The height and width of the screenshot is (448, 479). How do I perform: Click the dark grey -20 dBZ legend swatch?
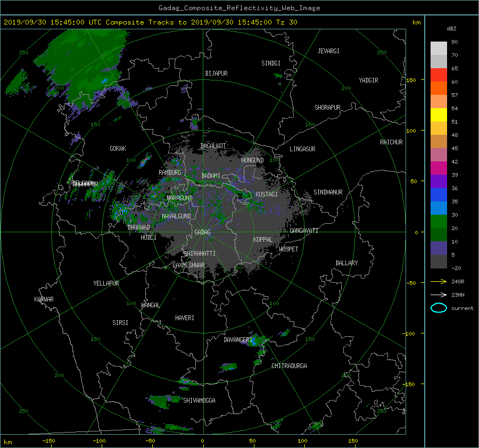[439, 262]
